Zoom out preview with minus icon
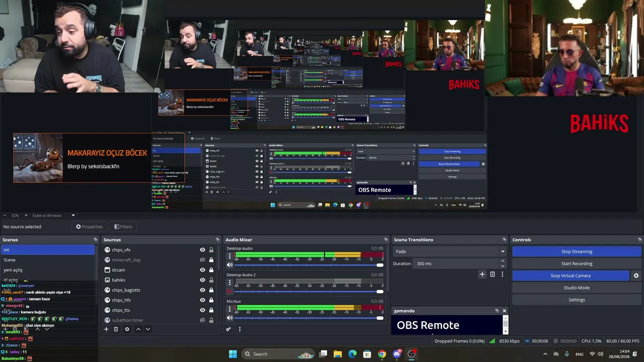The width and height of the screenshot is (644, 362). click(x=5, y=216)
